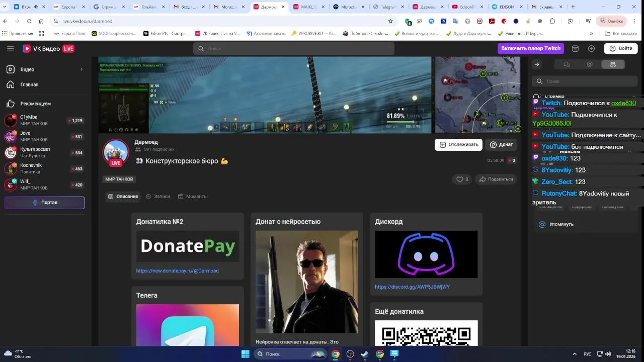Click the Discord logo image
The width and height of the screenshot is (644, 362).
tap(426, 254)
